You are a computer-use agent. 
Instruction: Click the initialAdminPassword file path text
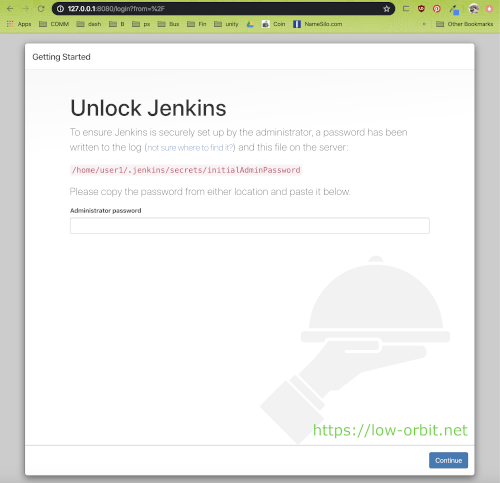point(186,170)
